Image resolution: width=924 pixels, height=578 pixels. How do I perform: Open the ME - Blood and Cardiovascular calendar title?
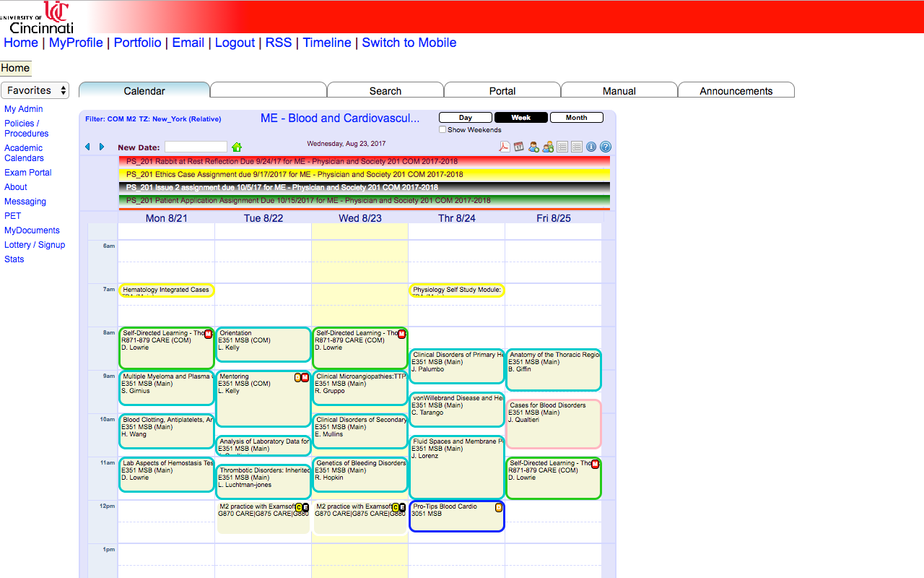tap(340, 118)
